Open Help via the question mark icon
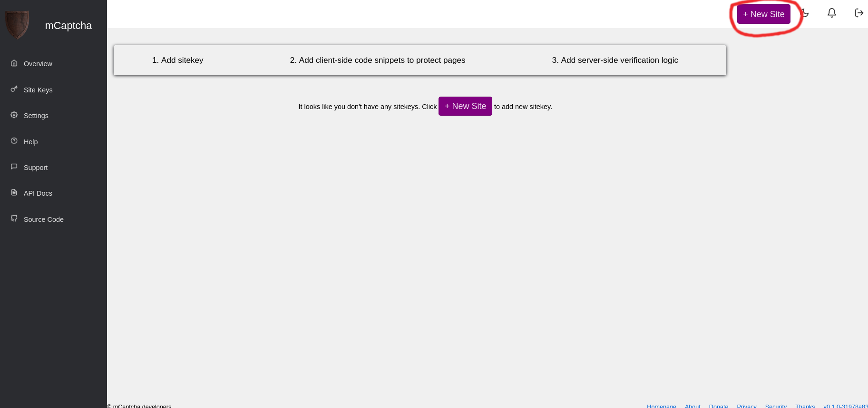The height and width of the screenshot is (408, 868). pos(14,141)
